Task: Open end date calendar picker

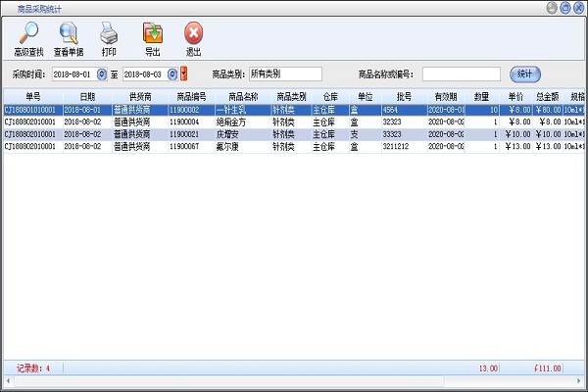Action: [x=172, y=74]
